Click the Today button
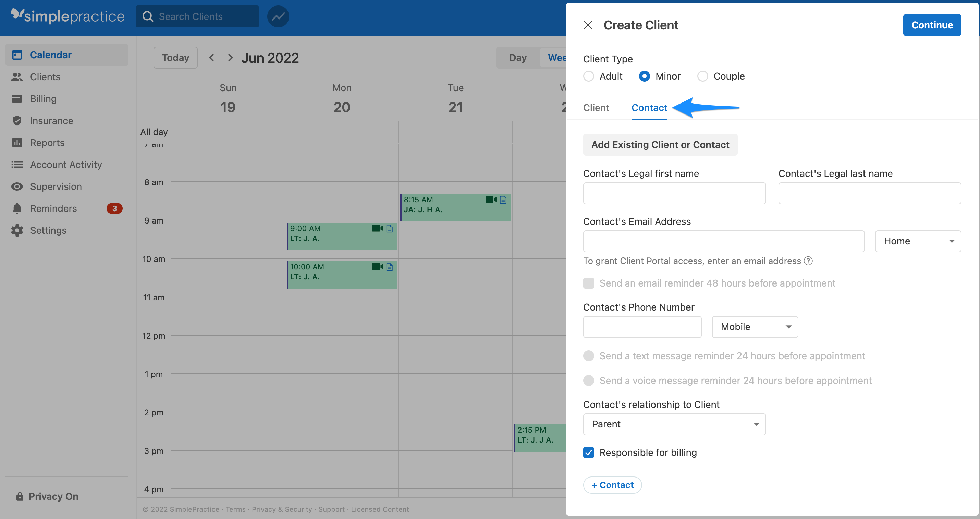980x519 pixels. click(175, 58)
